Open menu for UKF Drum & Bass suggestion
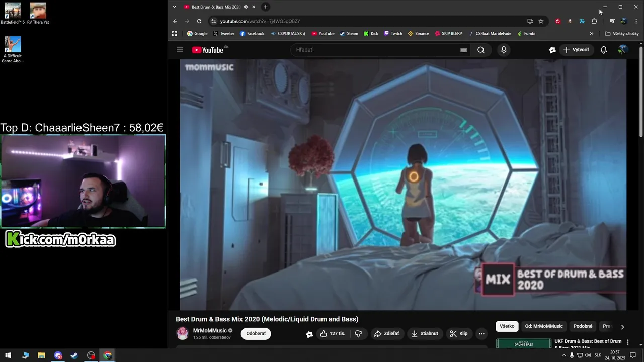 pos(627,342)
